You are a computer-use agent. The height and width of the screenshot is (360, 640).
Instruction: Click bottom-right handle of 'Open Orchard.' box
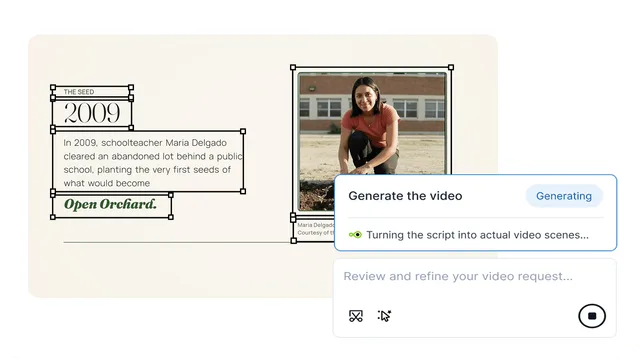point(171,217)
